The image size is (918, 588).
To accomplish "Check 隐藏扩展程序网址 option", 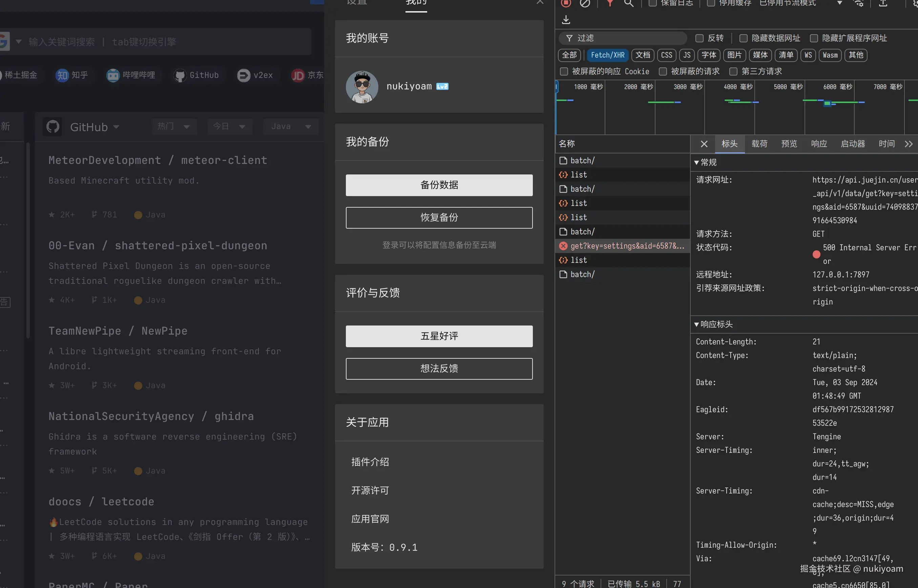I will 814,38.
